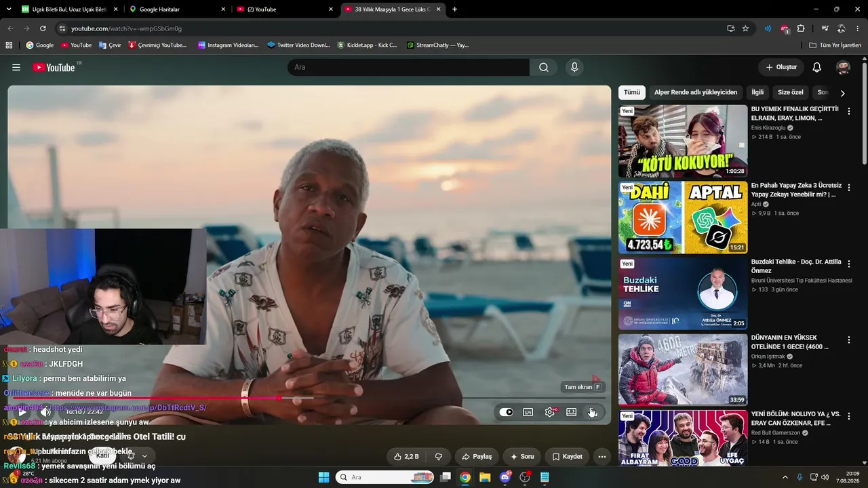Mute the video with the volume icon

click(x=45, y=411)
